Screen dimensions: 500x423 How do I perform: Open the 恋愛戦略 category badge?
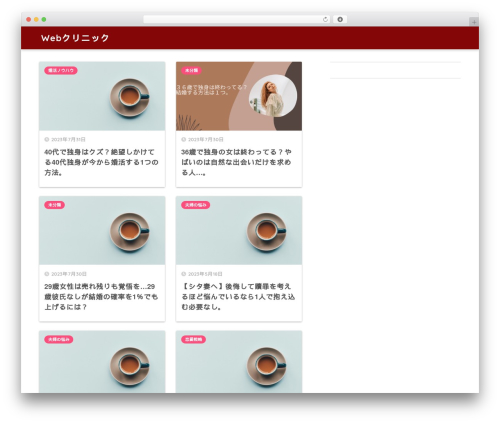(193, 339)
